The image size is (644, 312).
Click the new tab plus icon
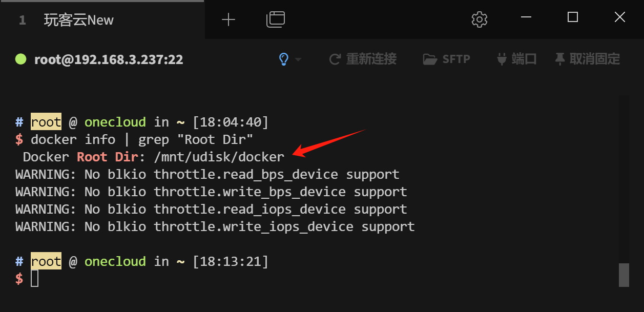228,19
